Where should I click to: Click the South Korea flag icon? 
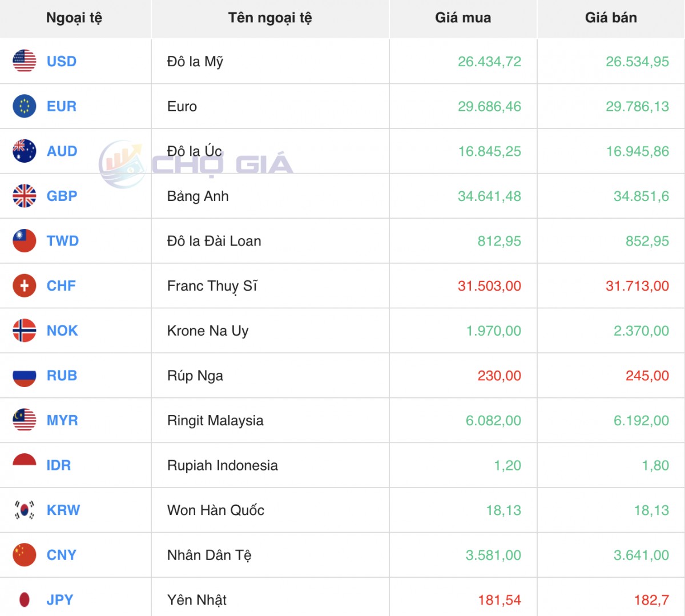point(24,510)
